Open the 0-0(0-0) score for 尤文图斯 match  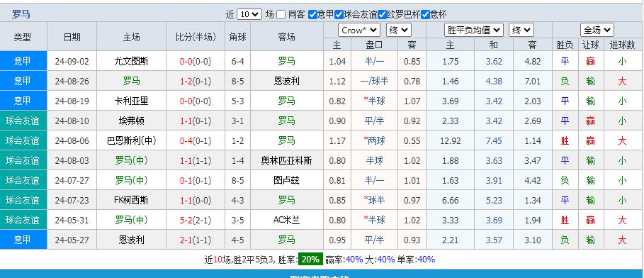(196, 61)
